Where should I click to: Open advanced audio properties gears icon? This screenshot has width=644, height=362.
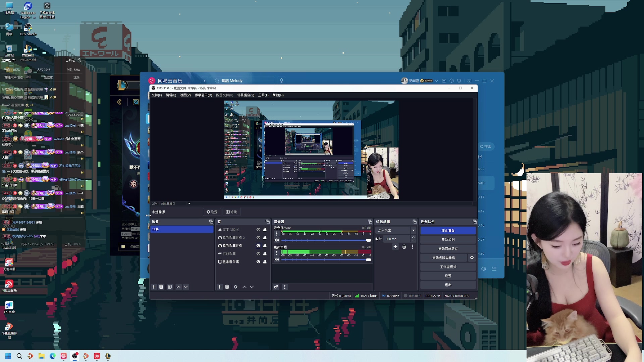[276, 287]
